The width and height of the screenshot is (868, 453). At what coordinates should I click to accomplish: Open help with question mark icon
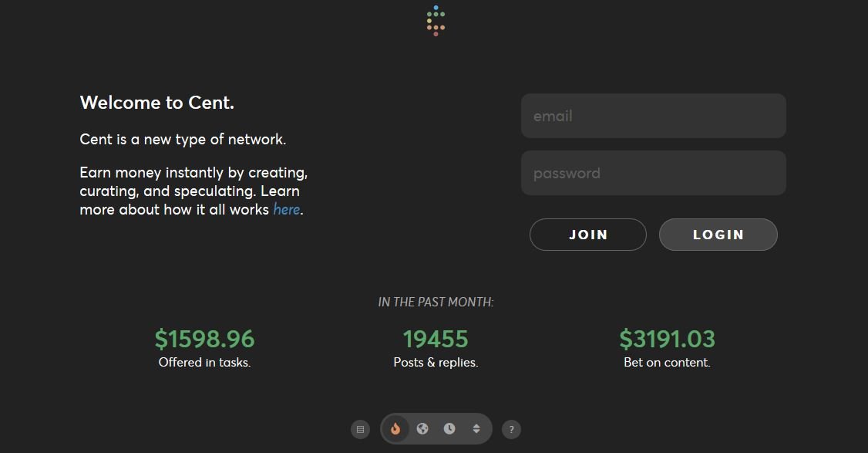click(511, 429)
